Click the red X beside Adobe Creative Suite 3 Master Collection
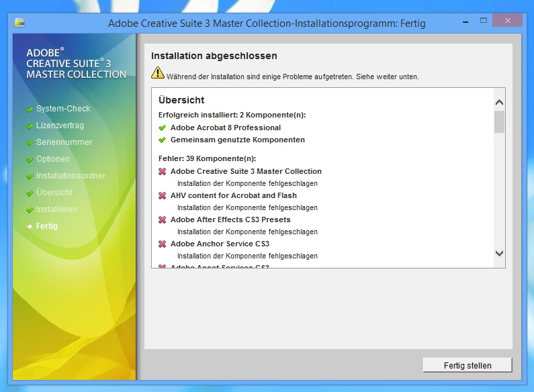 point(162,172)
